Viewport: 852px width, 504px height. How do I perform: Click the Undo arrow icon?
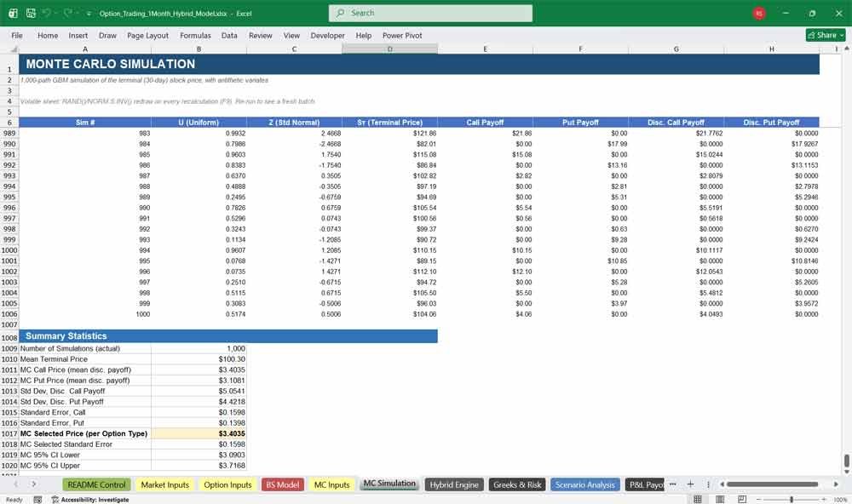pos(46,13)
